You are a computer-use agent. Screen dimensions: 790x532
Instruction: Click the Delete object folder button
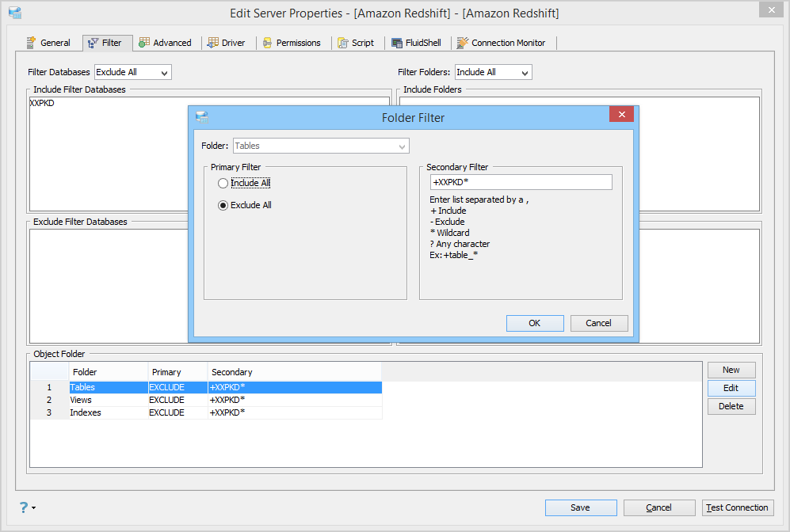[731, 406]
